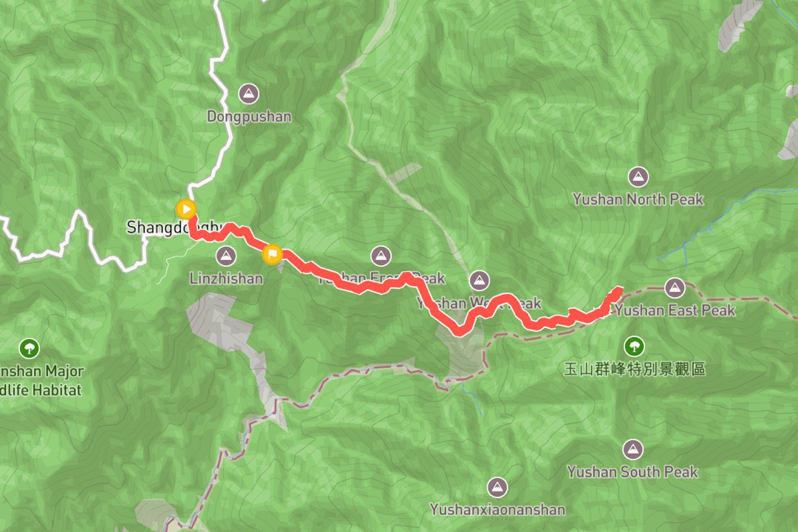The width and height of the screenshot is (798, 532).
Task: Select the Dongpushan mountain peak icon
Action: [248, 94]
